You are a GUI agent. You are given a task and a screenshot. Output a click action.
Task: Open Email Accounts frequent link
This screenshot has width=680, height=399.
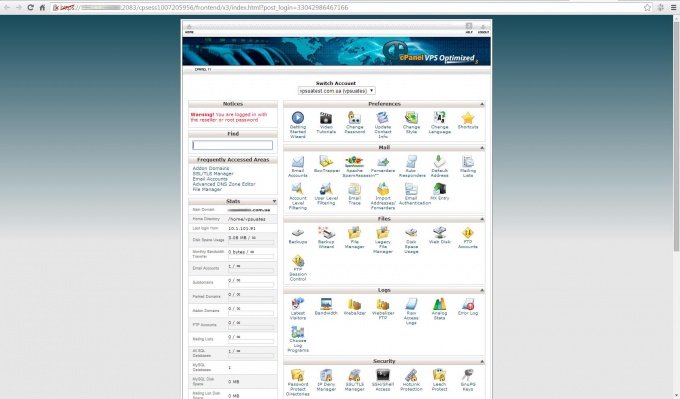pyautogui.click(x=210, y=179)
